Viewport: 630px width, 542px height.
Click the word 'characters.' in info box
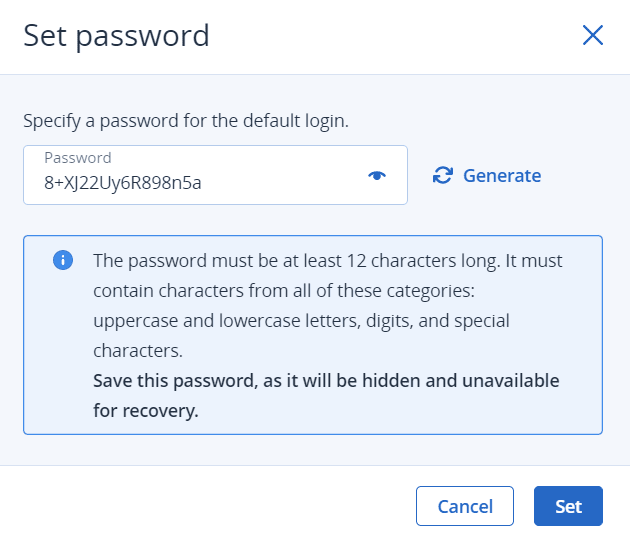click(138, 351)
